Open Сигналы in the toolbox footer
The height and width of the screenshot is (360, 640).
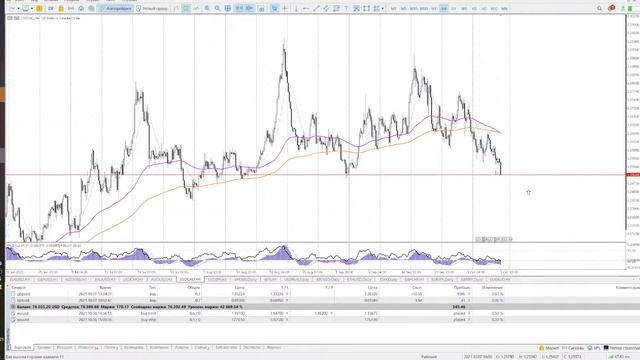click(x=573, y=348)
